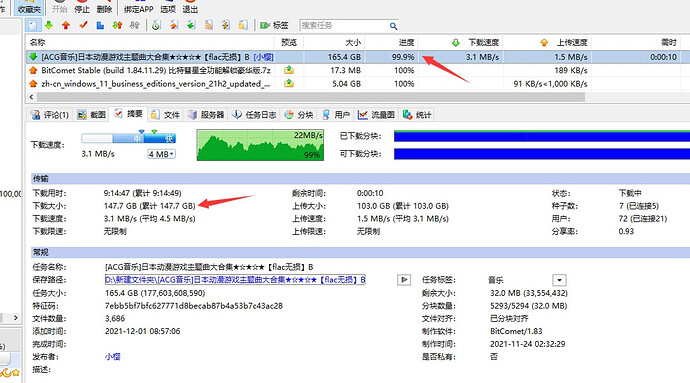
Task: Filter tasks with red up-arrow icon
Action: [66, 26]
